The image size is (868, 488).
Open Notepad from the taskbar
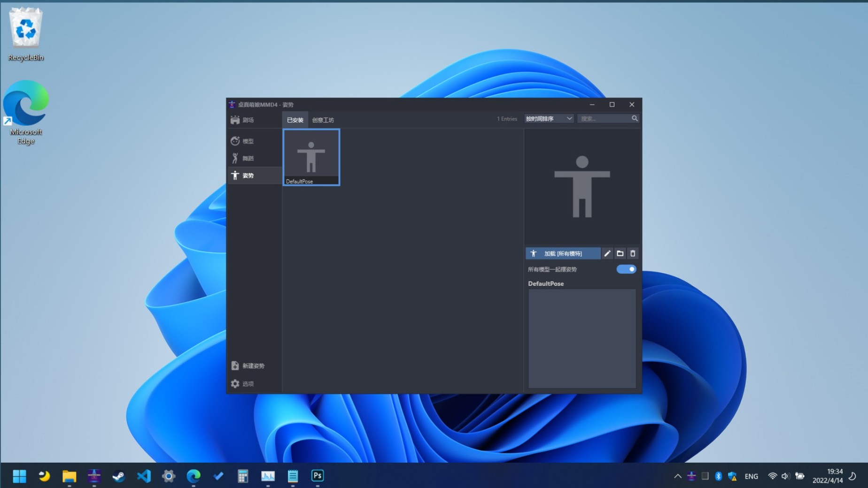tap(293, 476)
